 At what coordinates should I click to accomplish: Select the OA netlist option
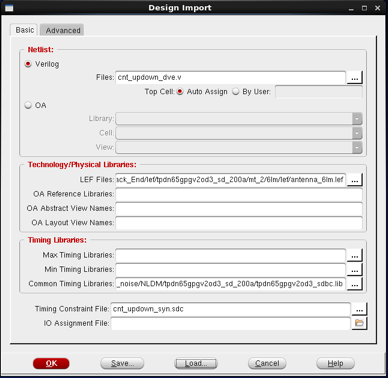pos(28,105)
